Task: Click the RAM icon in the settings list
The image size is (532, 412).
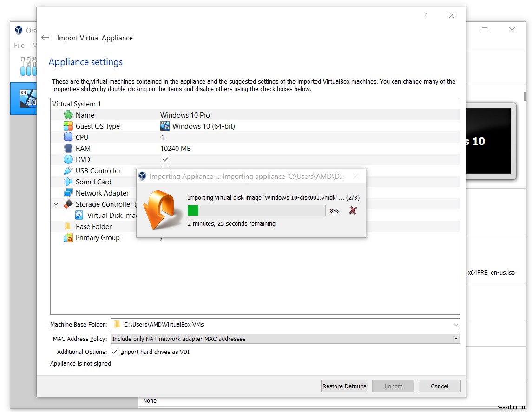Action: point(68,148)
